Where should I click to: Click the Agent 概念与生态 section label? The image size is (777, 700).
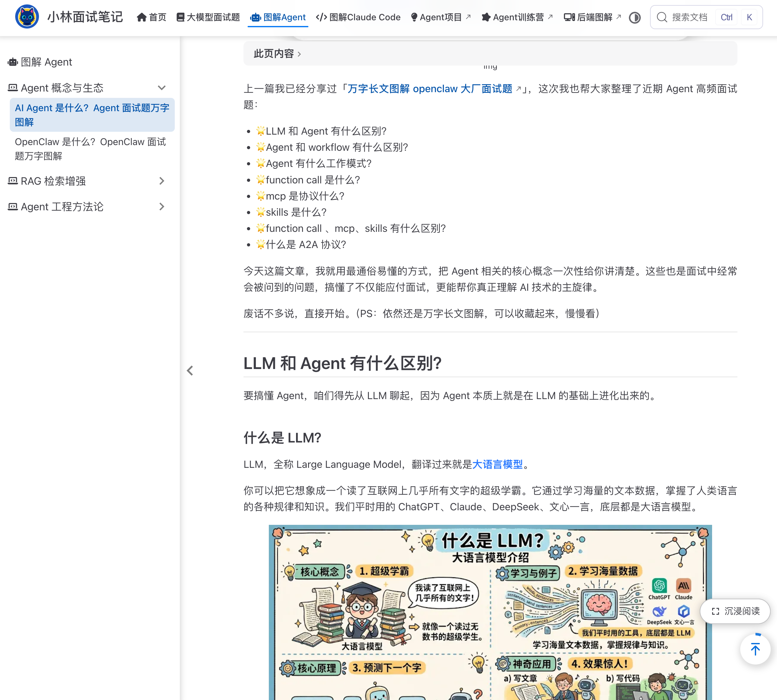pyautogui.click(x=62, y=88)
